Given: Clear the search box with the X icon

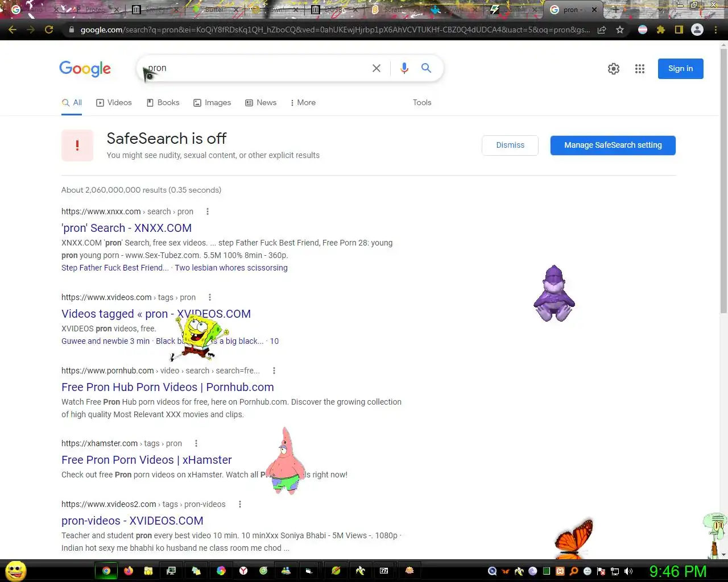Looking at the screenshot, I should 377,68.
